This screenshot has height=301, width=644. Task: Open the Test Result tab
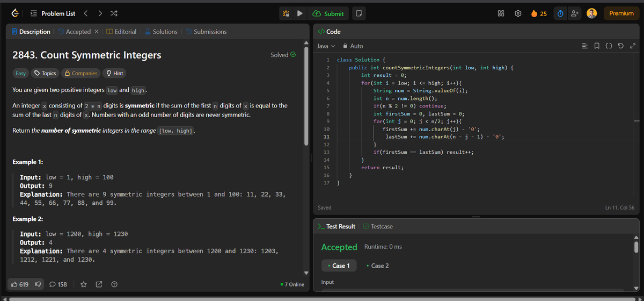(336, 226)
